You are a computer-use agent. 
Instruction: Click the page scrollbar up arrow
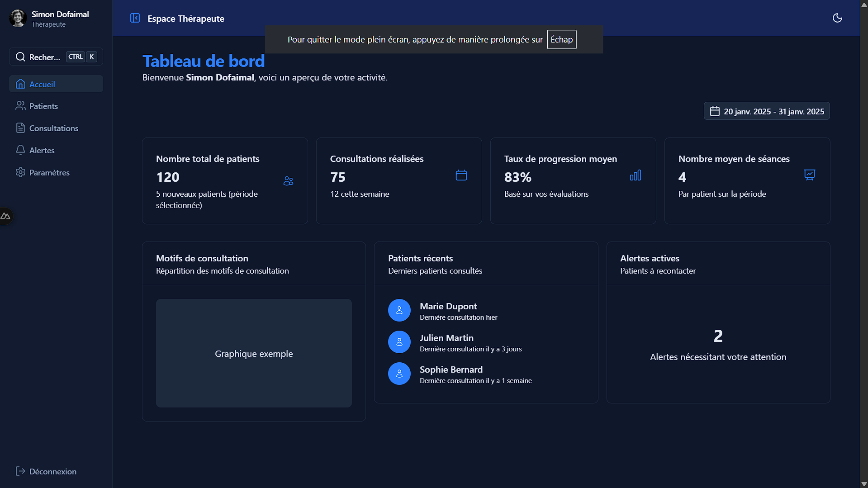click(864, 5)
